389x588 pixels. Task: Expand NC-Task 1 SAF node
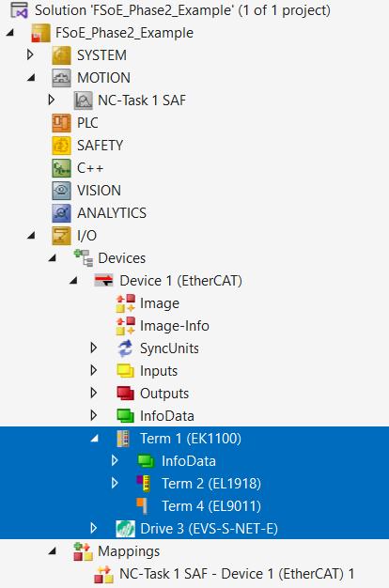52,100
